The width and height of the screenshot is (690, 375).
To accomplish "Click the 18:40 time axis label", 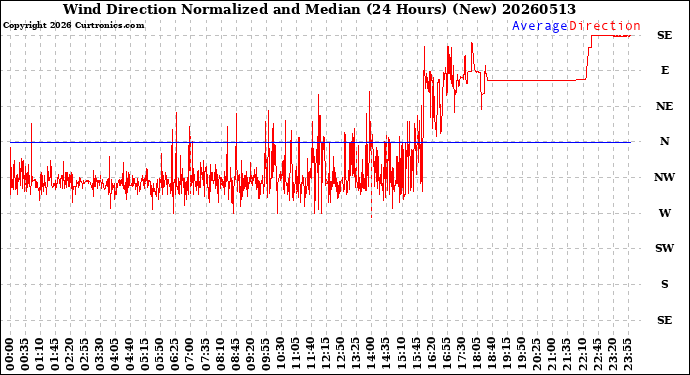I will coord(491,354).
